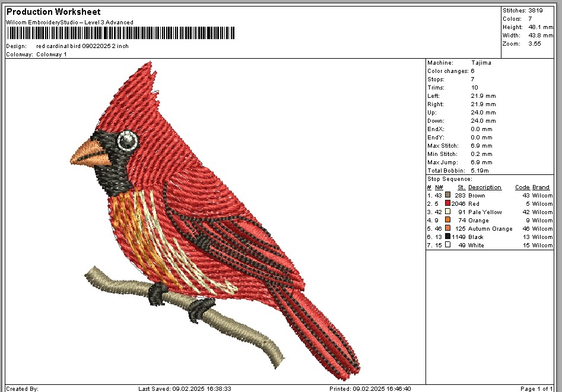
Task: Click the Code column header
Action: pos(522,187)
